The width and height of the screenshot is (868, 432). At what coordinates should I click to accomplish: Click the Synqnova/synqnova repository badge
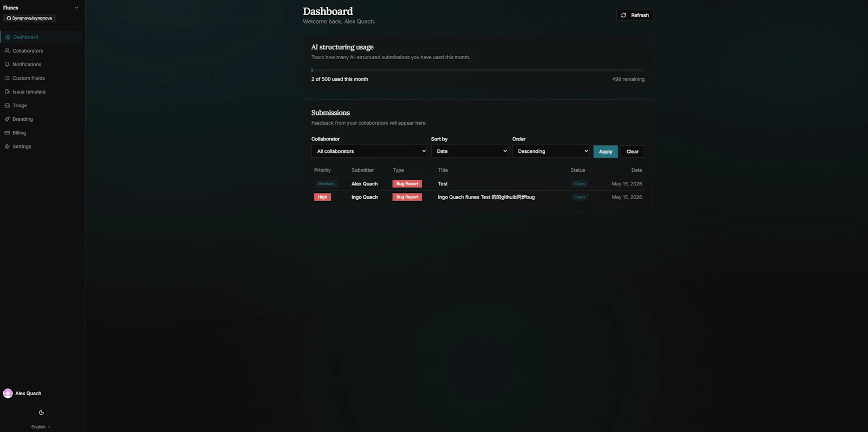click(30, 18)
